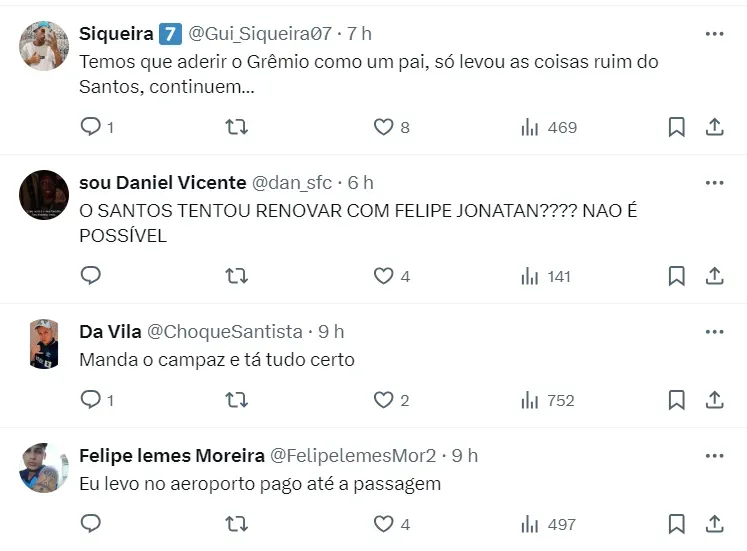Open sou Daniel Vicente's profile avatar
Screen dimensions: 747x551
tap(44, 195)
